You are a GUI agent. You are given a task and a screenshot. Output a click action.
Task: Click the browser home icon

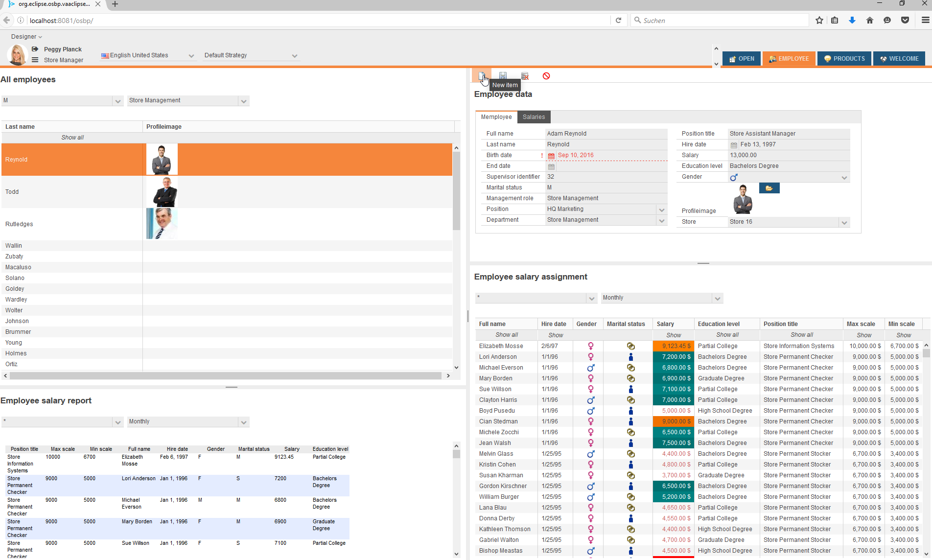coord(870,21)
